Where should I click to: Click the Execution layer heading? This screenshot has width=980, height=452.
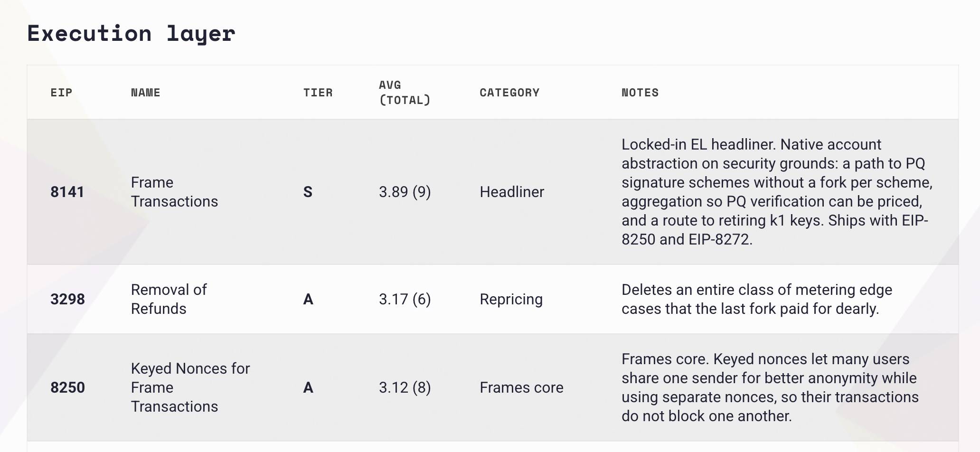point(131,33)
